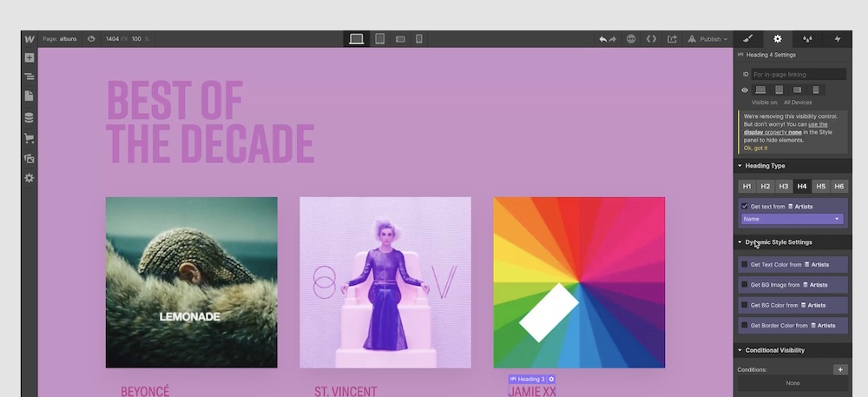The image size is (868, 397).
Task: Switch to Desktop breakpoint view
Action: click(357, 39)
